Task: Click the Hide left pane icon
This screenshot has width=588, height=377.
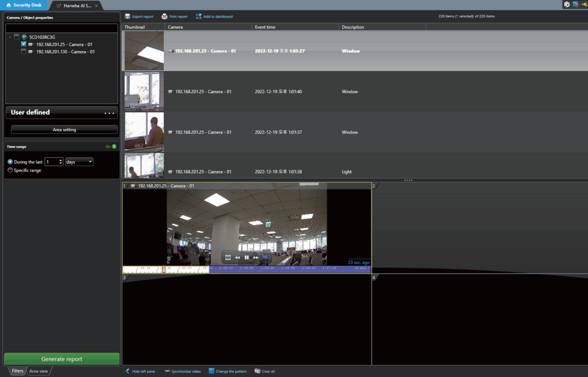Action: coord(127,371)
